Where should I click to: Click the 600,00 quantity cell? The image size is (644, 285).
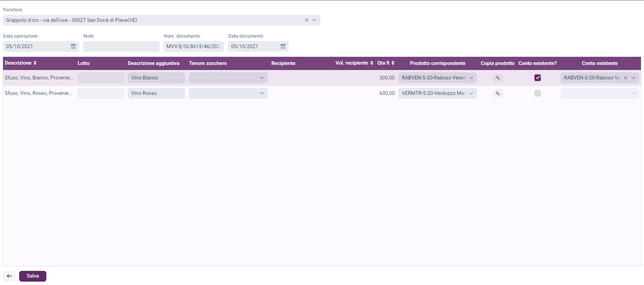point(387,93)
